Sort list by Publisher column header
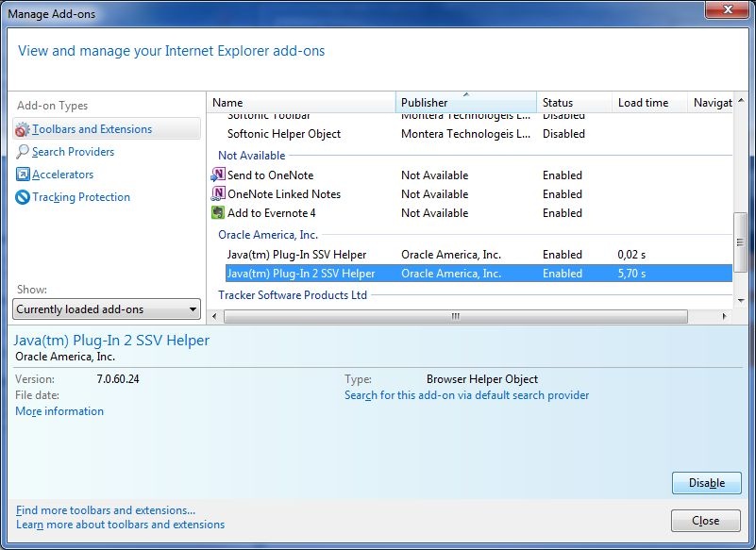 coord(465,103)
